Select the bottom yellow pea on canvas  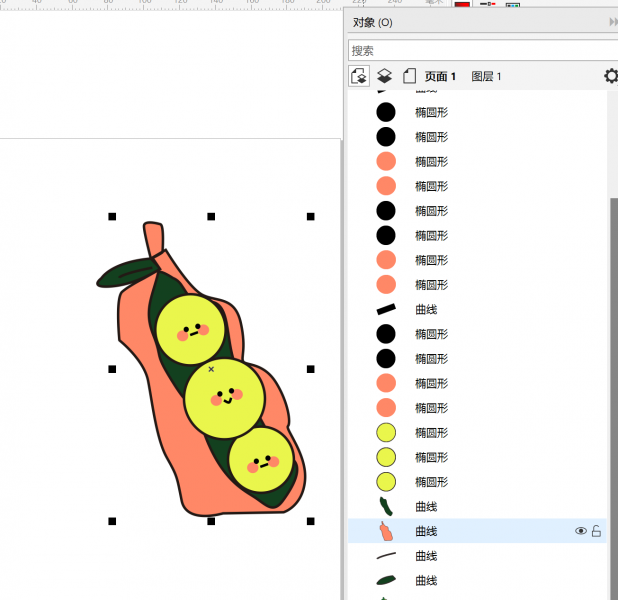tap(261, 460)
